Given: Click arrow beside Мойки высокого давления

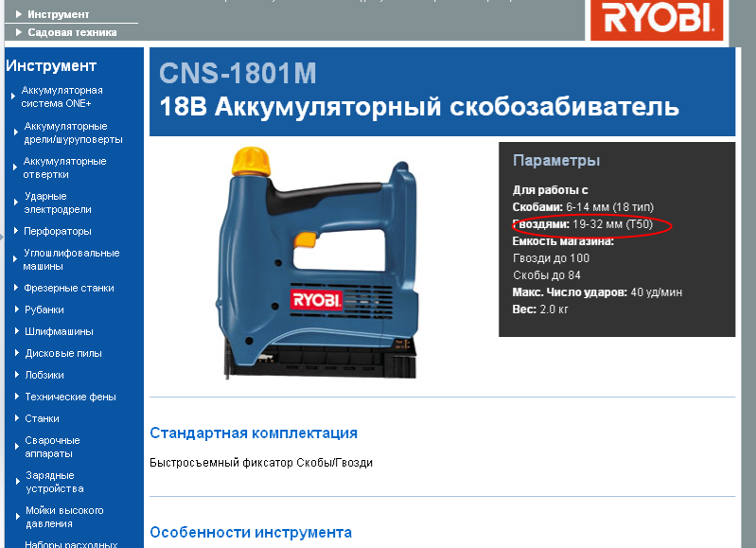Looking at the screenshot, I should tap(17, 516).
